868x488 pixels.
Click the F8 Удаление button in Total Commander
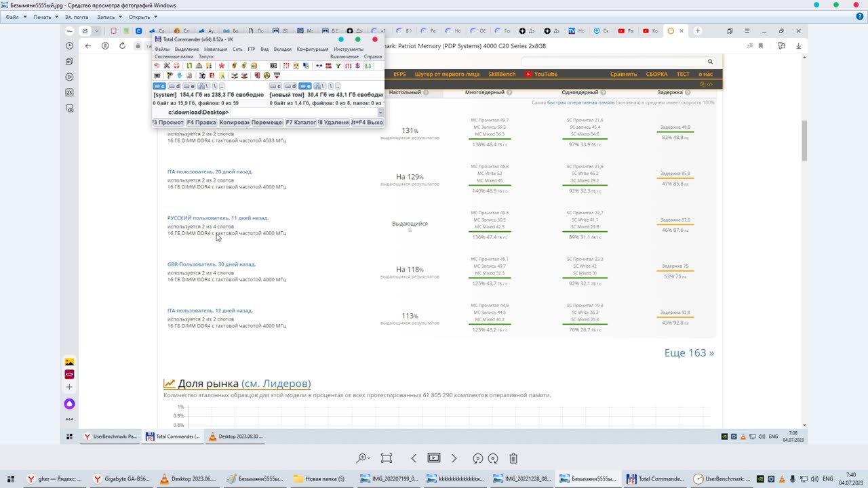pyautogui.click(x=334, y=123)
